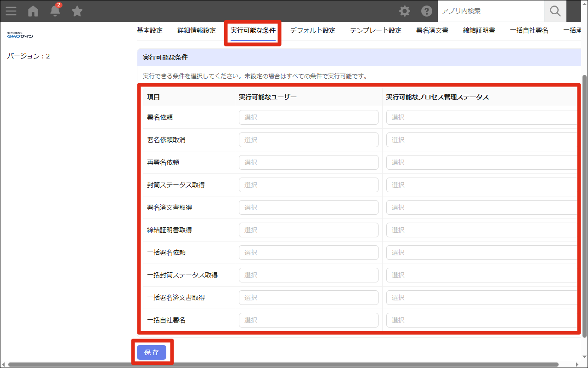Open status dropdown for 一括署名依頼 row

481,253
